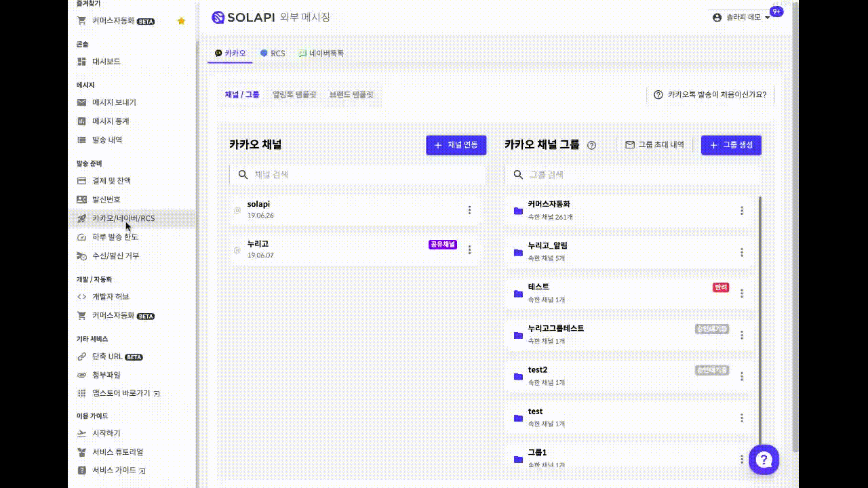Open 메시지 보내기 in sidebar
The width and height of the screenshot is (868, 488).
click(x=114, y=102)
